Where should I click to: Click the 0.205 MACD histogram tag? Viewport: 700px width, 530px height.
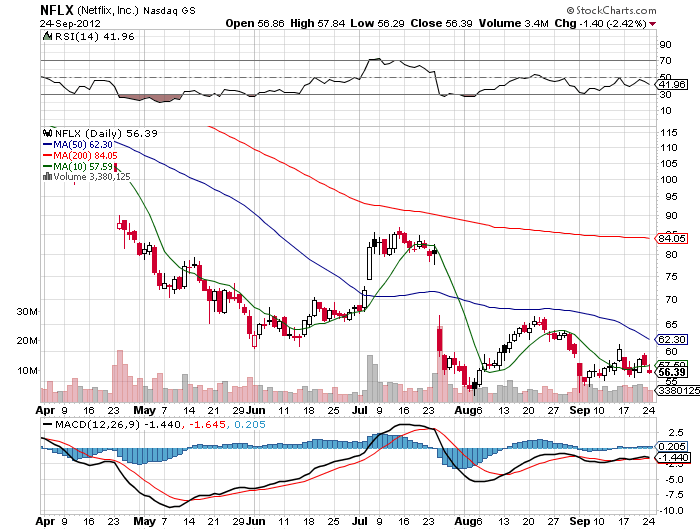(671, 447)
